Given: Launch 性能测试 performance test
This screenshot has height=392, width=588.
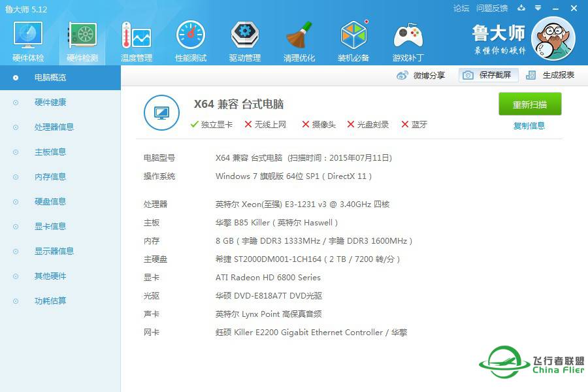Looking at the screenshot, I should pyautogui.click(x=190, y=39).
